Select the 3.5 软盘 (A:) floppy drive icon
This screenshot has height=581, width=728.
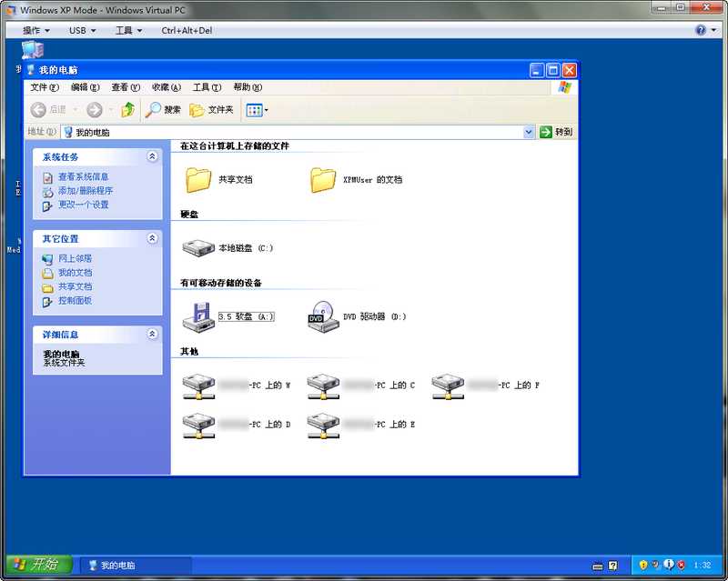(x=198, y=317)
